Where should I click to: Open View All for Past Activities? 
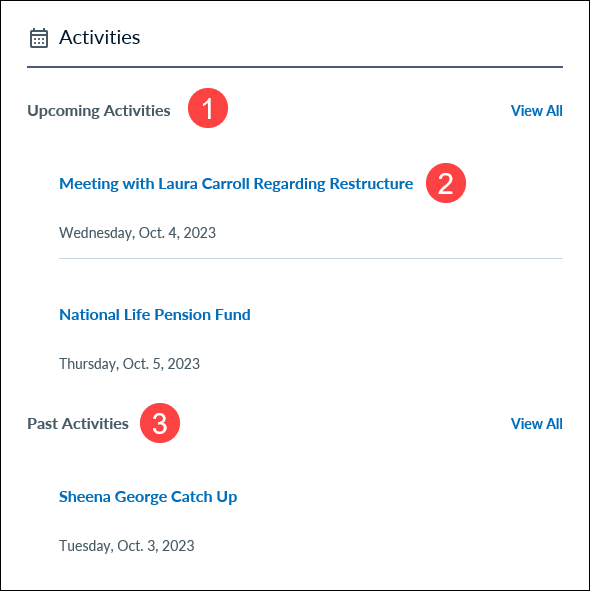coord(536,424)
